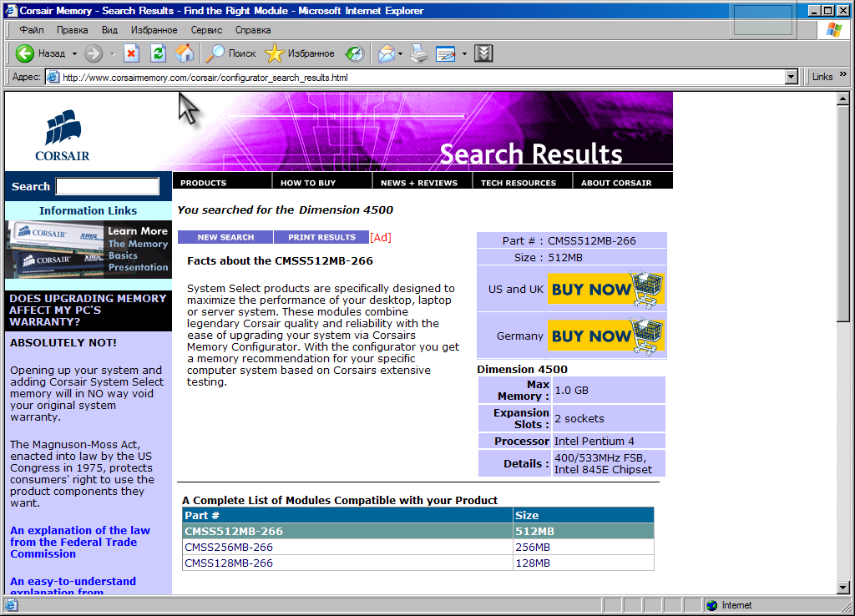Click the Part # column header
This screenshot has height=616, width=855.
347,515
